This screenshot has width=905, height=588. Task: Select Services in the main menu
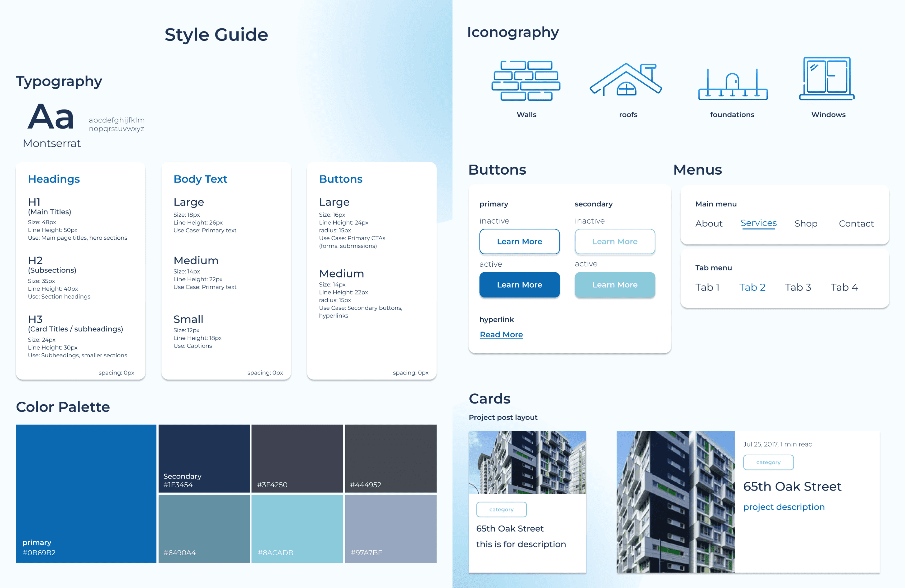[758, 223]
